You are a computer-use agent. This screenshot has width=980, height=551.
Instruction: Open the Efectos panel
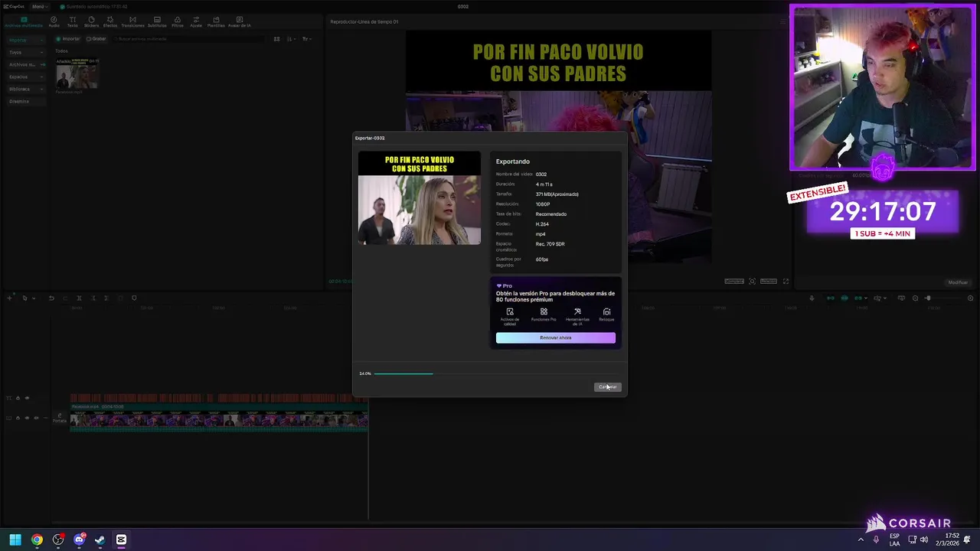pos(110,21)
